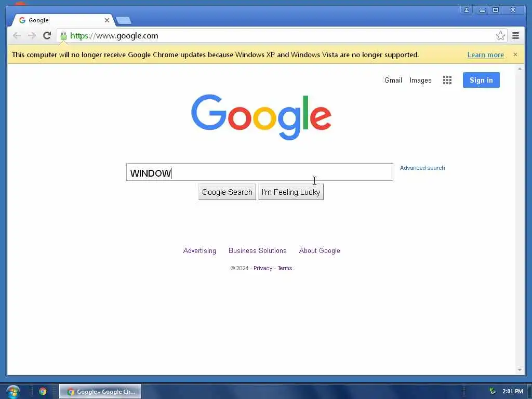The image size is (532, 399).
Task: Open the Windows Start menu
Action: coord(13,392)
